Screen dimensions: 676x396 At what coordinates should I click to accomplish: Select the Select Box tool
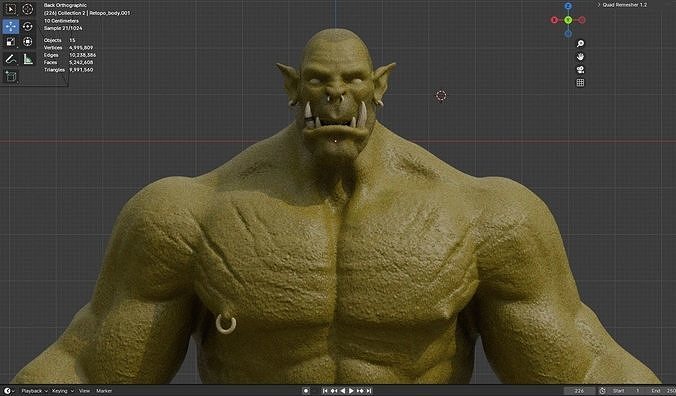pyautogui.click(x=11, y=9)
